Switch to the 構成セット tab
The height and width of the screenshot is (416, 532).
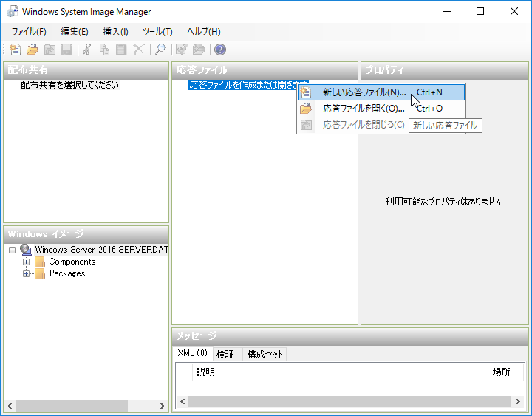(x=265, y=355)
